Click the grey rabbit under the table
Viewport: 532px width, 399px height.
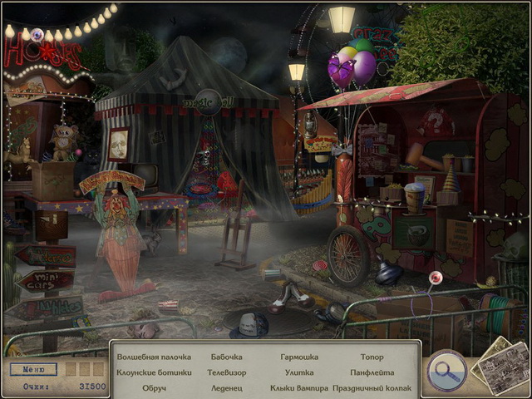tap(151, 240)
